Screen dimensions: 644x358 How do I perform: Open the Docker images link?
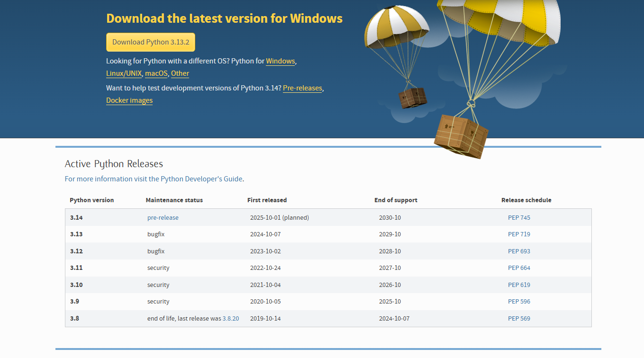[x=129, y=100]
